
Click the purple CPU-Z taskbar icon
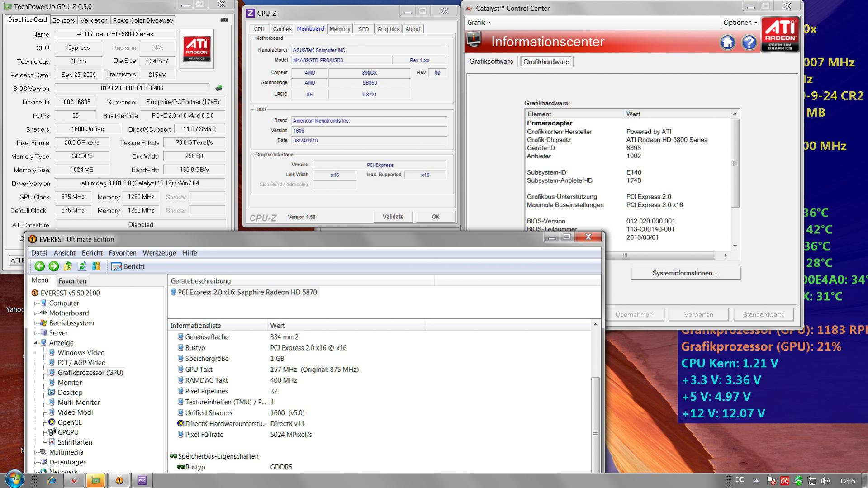tap(142, 480)
